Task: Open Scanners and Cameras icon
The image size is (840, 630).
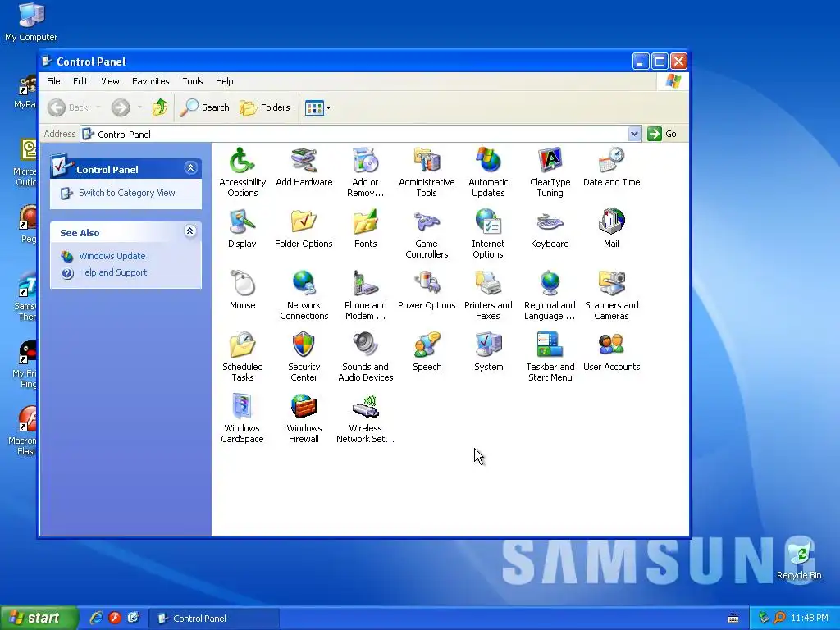Action: (611, 283)
